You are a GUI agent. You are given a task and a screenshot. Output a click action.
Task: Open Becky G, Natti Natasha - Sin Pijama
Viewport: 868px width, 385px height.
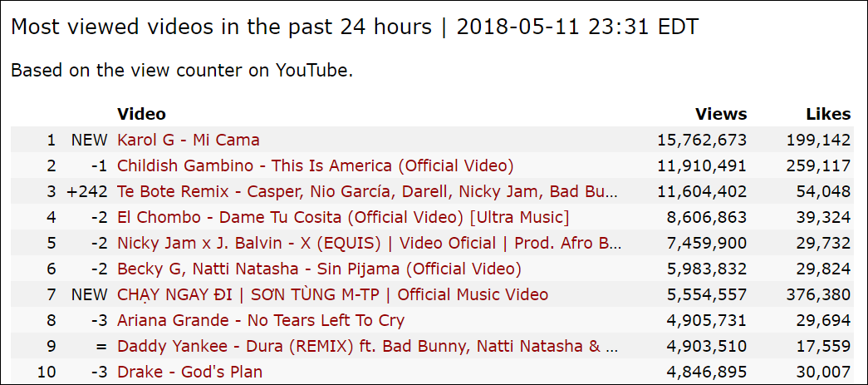320,269
